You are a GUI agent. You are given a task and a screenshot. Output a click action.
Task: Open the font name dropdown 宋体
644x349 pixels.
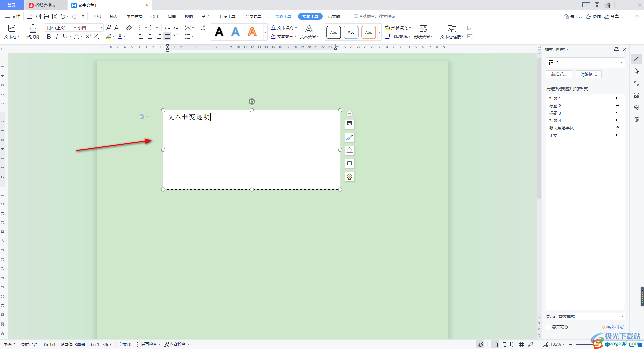74,28
